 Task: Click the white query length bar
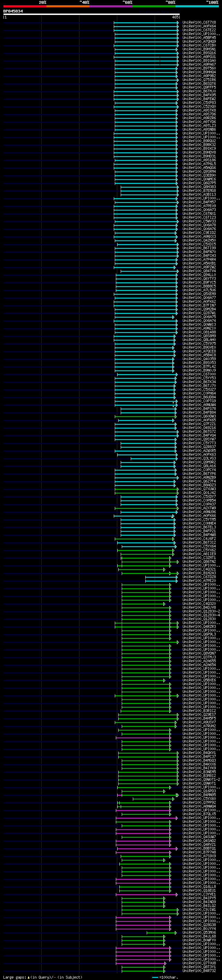(x=92, y=15)
